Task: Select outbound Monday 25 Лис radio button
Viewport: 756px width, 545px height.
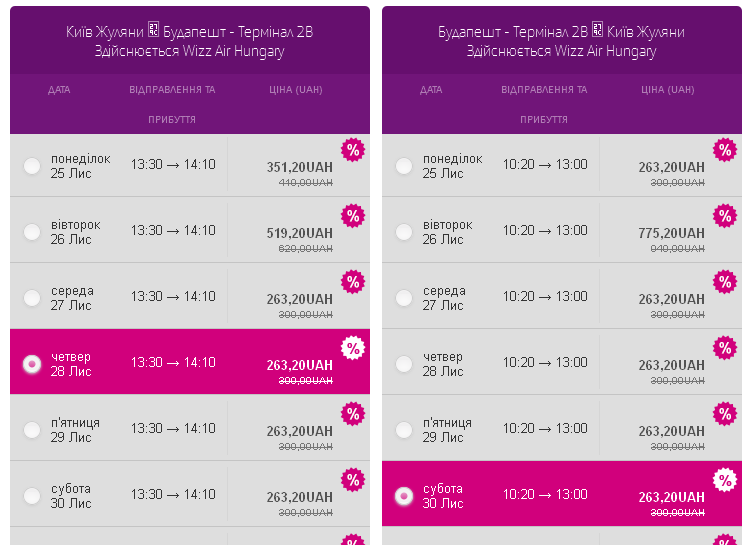Action: point(32,166)
